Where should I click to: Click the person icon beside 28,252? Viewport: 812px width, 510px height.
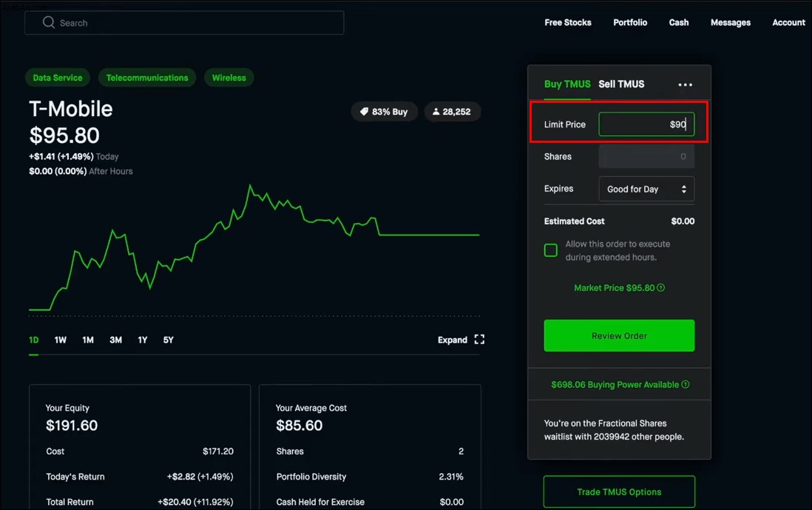tap(436, 112)
